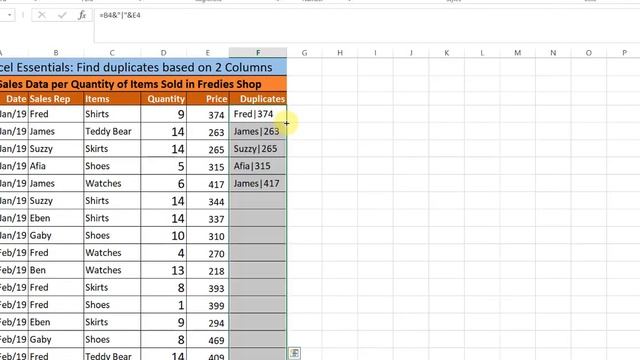Click 'Shirts' in Eben's row
Screen dimensions: 640x360
pyautogui.click(x=112, y=218)
